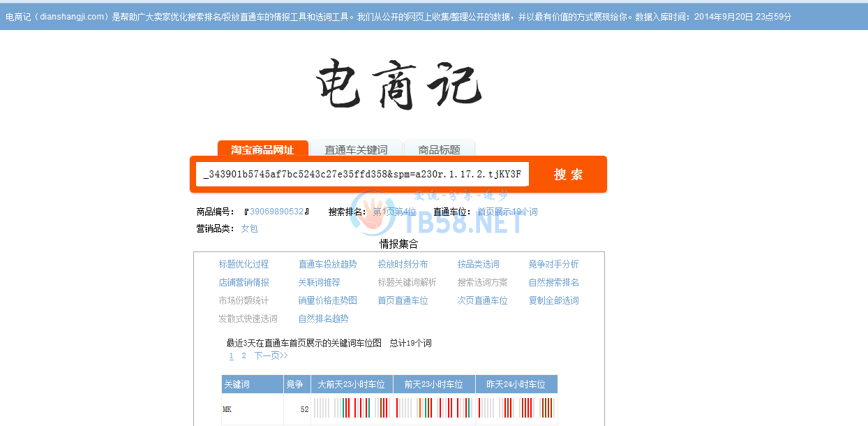Open the 首页展示19个词 link

pos(507,212)
